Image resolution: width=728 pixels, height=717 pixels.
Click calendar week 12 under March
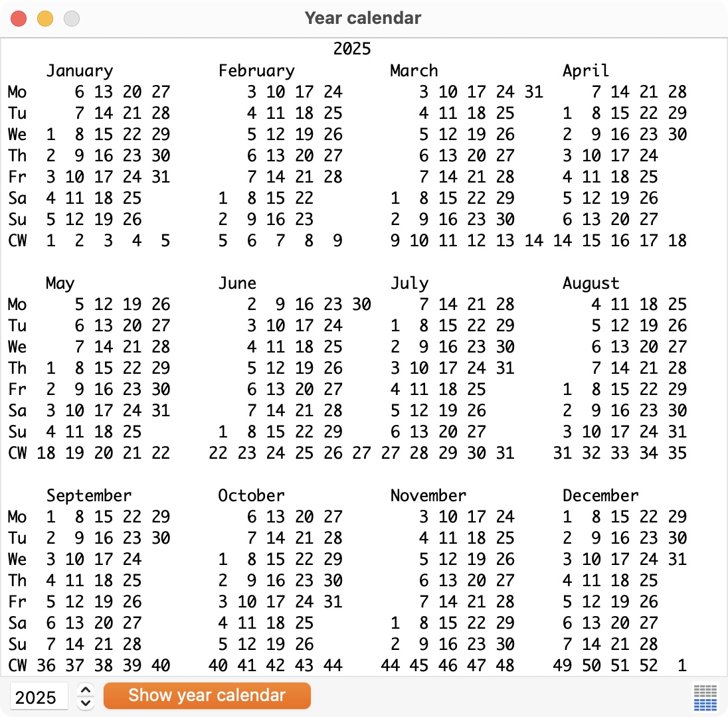click(x=476, y=241)
